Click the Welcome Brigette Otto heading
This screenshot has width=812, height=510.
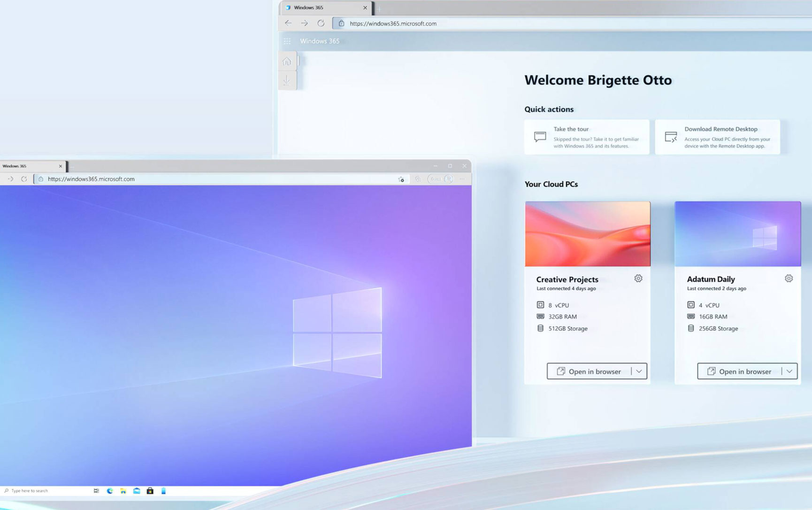point(598,80)
